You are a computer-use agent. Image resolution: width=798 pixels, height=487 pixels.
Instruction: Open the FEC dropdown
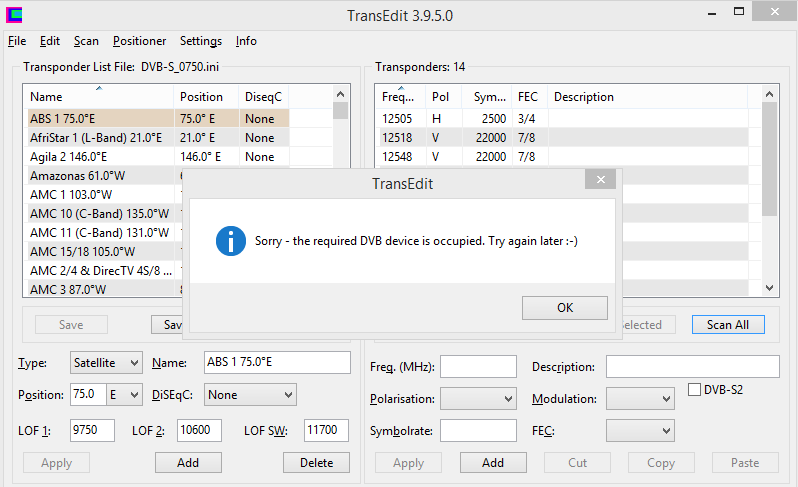click(640, 431)
